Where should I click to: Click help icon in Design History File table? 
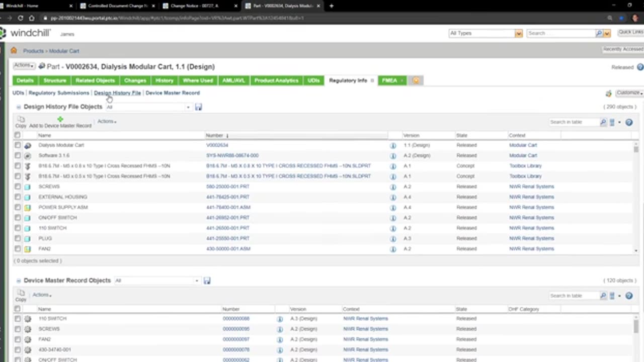coord(629,122)
